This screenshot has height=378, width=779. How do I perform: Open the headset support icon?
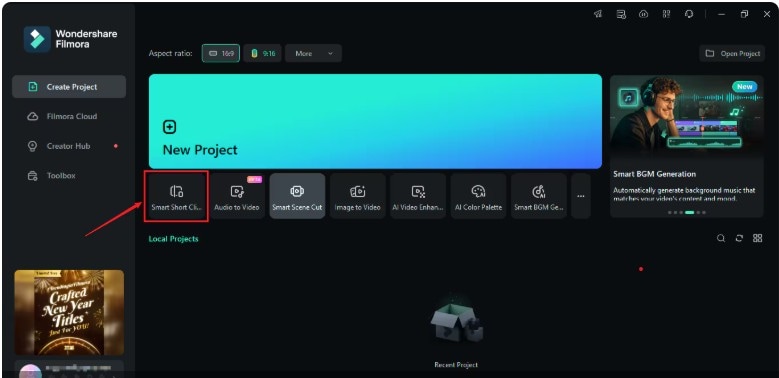(x=689, y=14)
